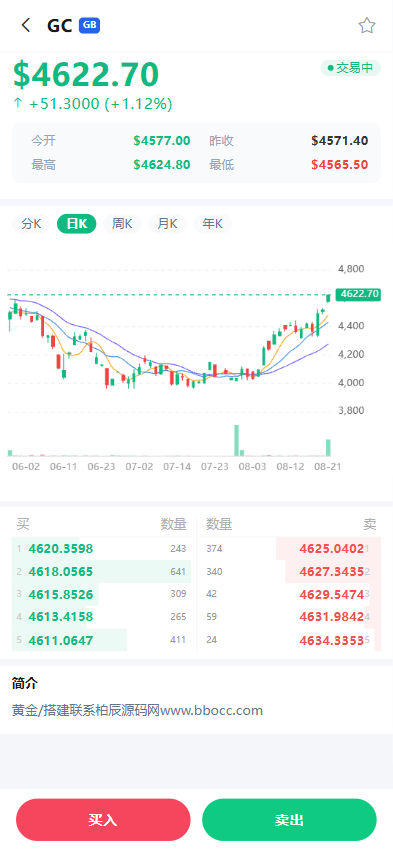Viewport: 393px width, 850px height.
Task: Select the 日K chart tab
Action: [x=76, y=223]
